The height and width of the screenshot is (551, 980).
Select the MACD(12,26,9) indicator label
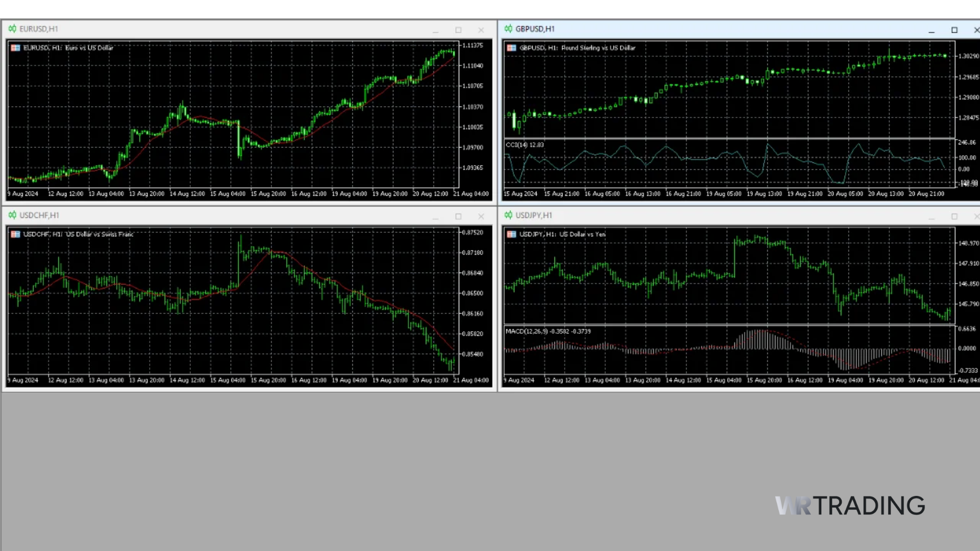548,331
